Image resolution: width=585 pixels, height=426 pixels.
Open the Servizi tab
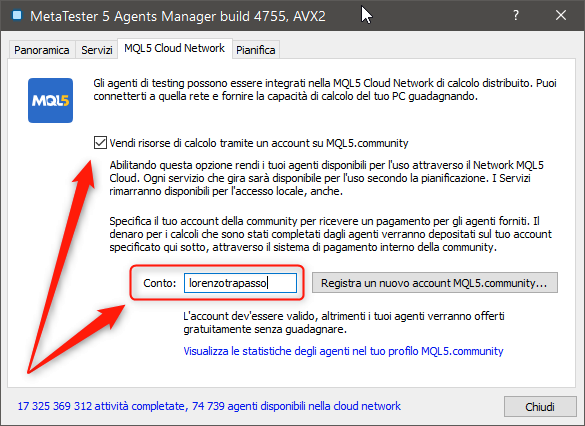(x=97, y=50)
